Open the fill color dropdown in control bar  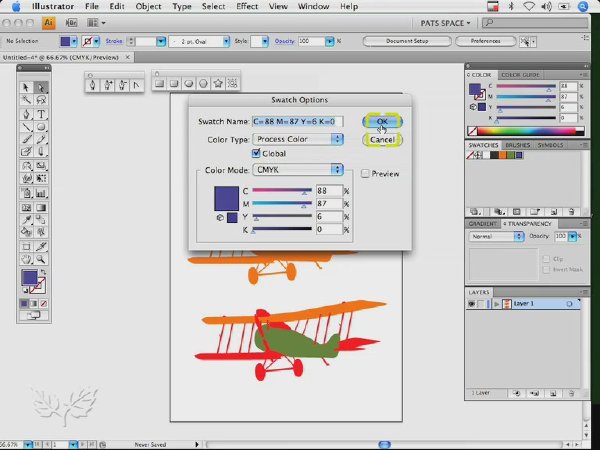[74, 41]
